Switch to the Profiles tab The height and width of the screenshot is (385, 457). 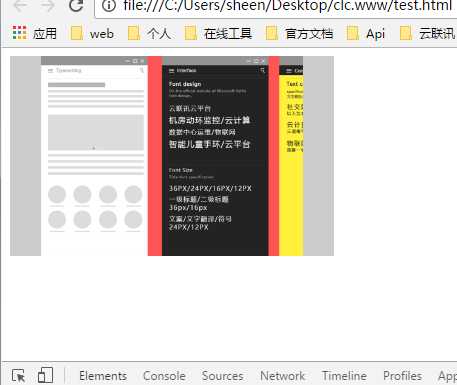pos(403,376)
